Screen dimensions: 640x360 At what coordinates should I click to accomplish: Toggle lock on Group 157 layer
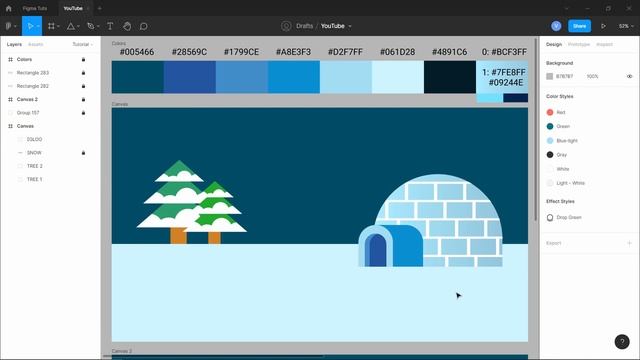pyautogui.click(x=83, y=113)
